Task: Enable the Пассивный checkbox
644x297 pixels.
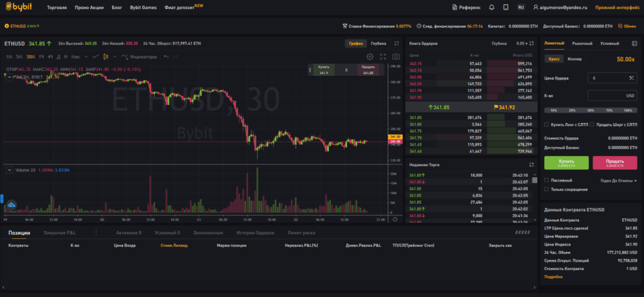Action: point(547,180)
